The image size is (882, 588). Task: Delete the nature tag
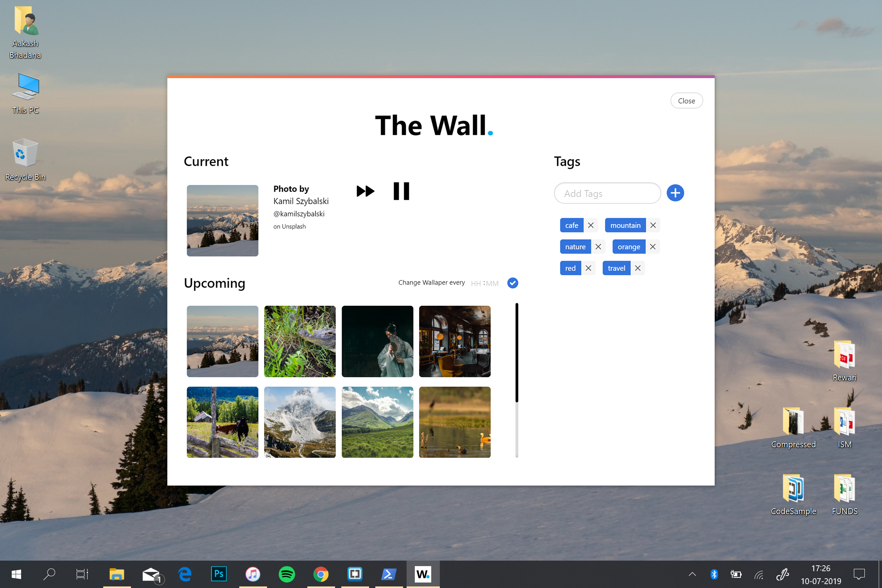pos(598,247)
